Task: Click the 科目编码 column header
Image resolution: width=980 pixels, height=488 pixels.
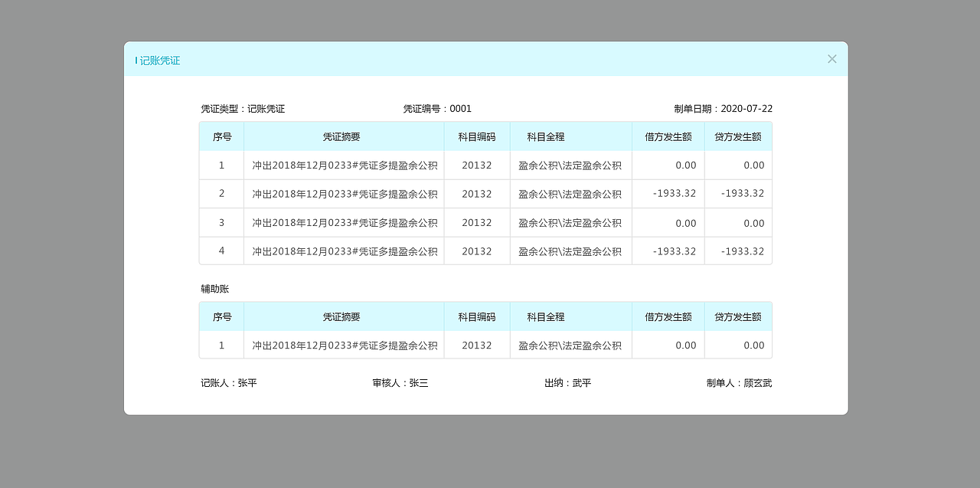Action: point(476,136)
